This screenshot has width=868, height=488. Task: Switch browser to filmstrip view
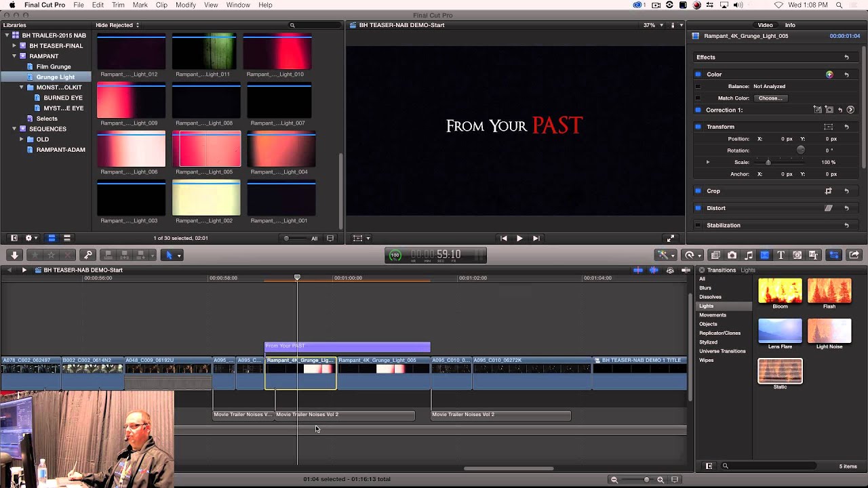click(51, 238)
